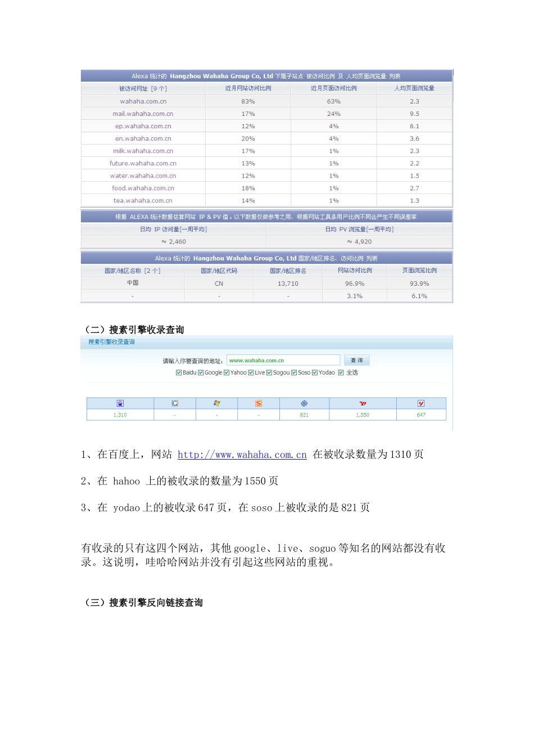
Task: Click the 13,710 country rank cell
Action: pyautogui.click(x=288, y=283)
